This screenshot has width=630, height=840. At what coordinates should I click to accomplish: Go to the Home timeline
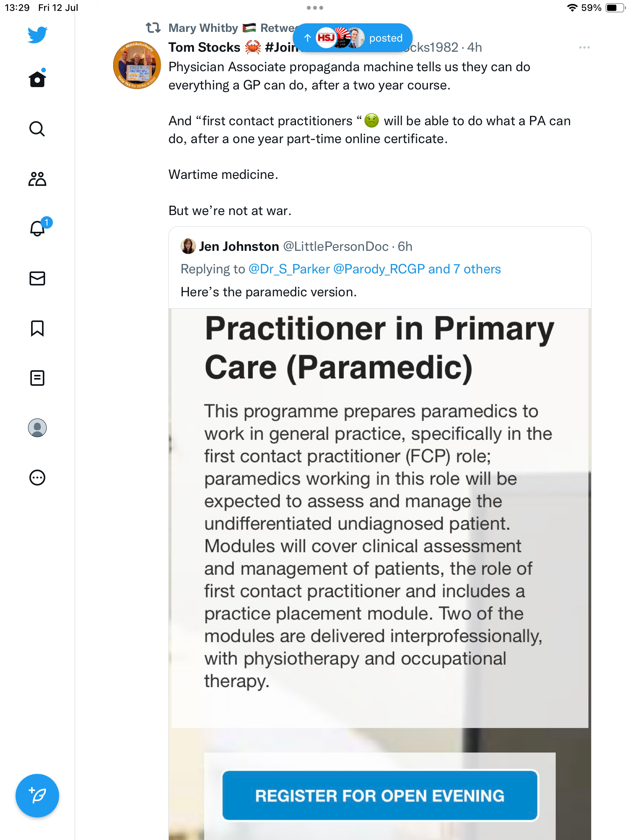pos(37,79)
